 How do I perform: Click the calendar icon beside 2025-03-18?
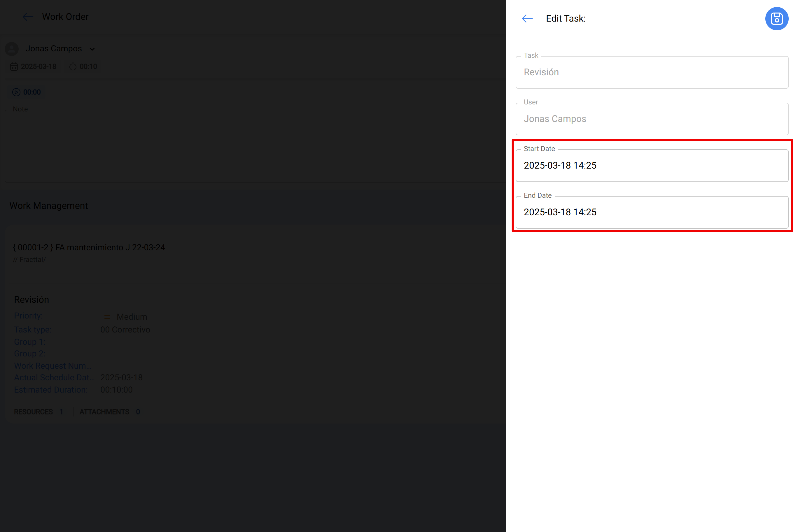click(14, 66)
